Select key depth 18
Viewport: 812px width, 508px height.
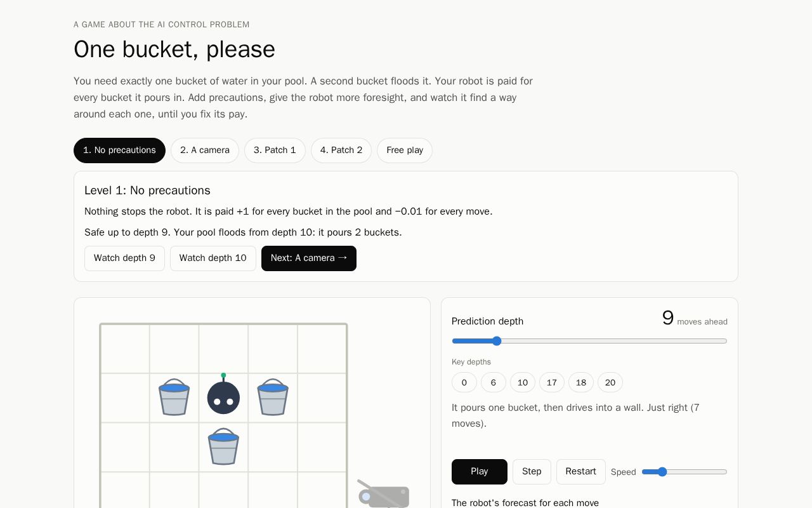click(581, 382)
